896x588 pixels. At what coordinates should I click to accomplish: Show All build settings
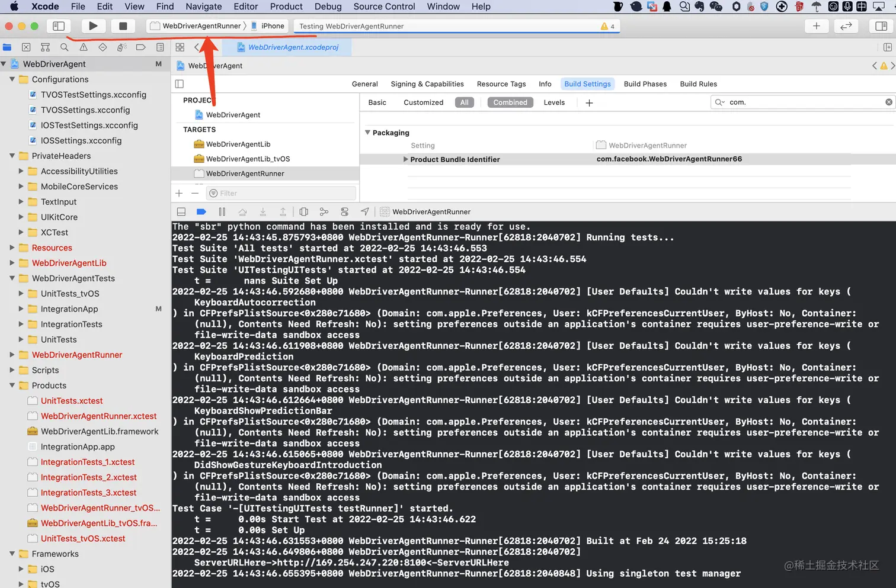click(465, 102)
